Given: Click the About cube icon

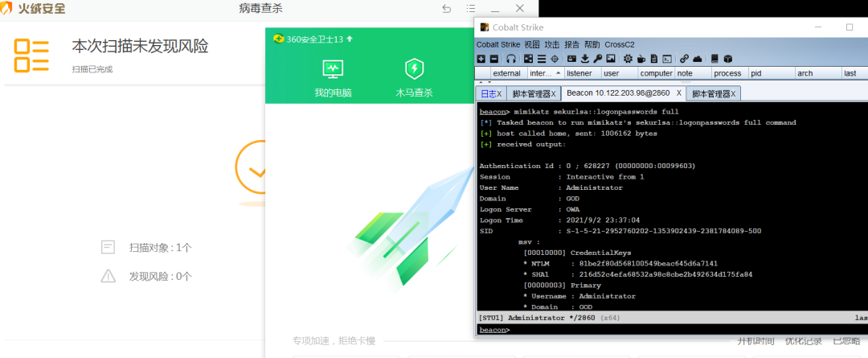Looking at the screenshot, I should click(x=728, y=58).
